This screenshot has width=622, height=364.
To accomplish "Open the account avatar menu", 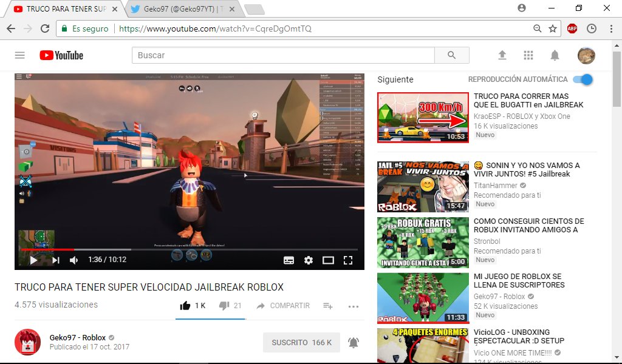I will point(586,55).
